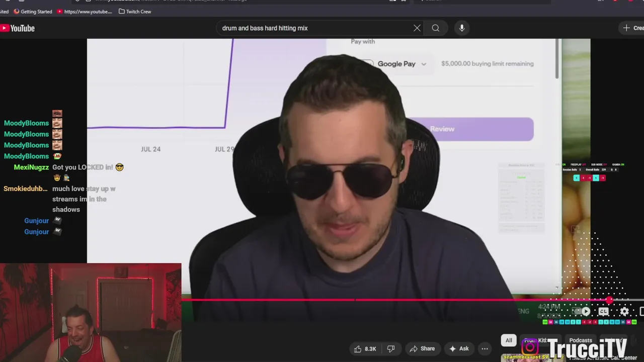
Task: Click the in-video page scrollbar
Action: point(557,59)
